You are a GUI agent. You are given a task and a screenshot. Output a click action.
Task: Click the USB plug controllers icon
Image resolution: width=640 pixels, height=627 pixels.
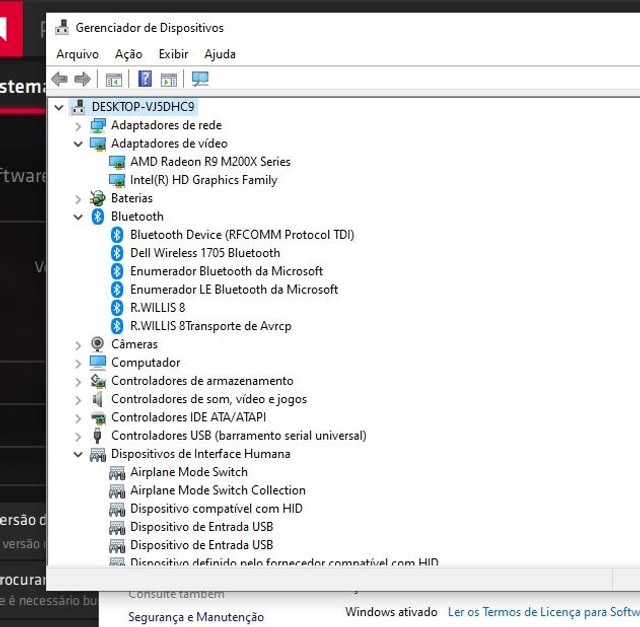(97, 436)
